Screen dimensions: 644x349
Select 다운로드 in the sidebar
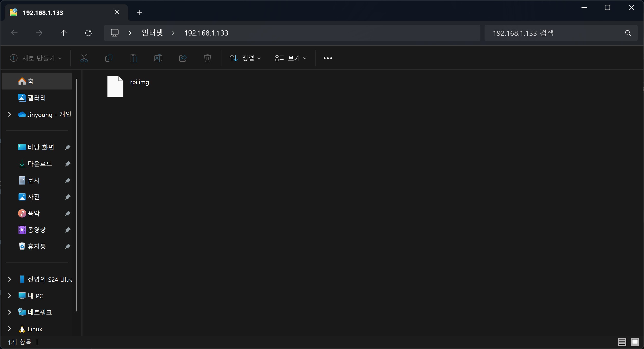tap(40, 164)
